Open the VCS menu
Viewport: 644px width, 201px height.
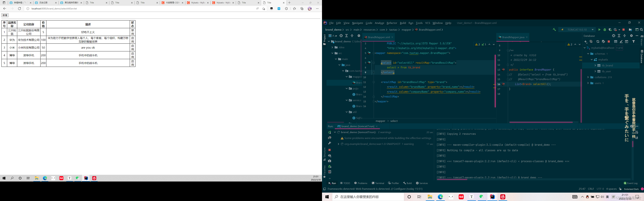pyautogui.click(x=428, y=23)
